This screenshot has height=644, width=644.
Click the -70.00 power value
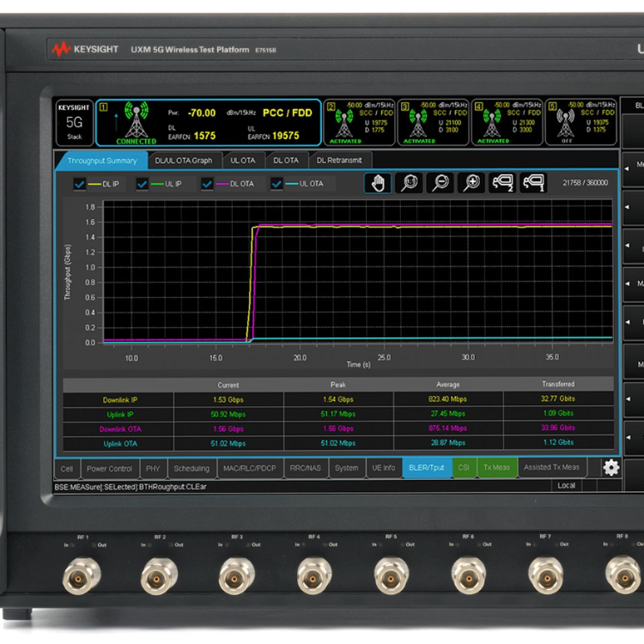click(202, 113)
